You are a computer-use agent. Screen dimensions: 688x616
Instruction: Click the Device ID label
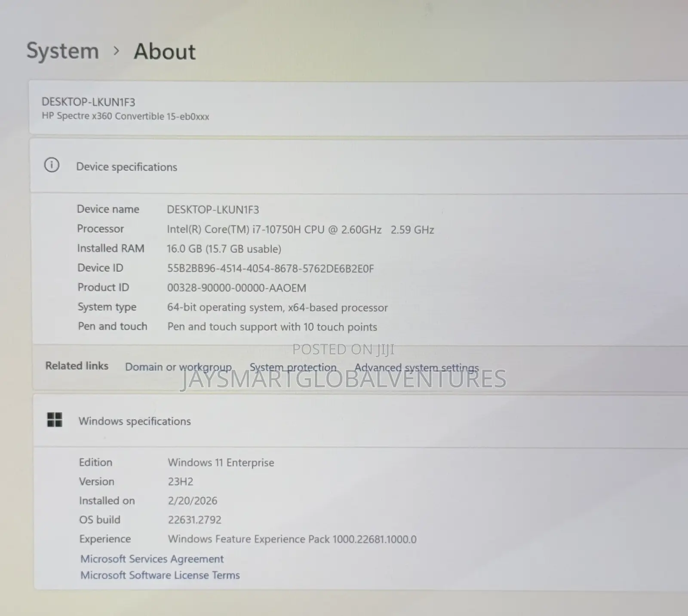point(100,268)
